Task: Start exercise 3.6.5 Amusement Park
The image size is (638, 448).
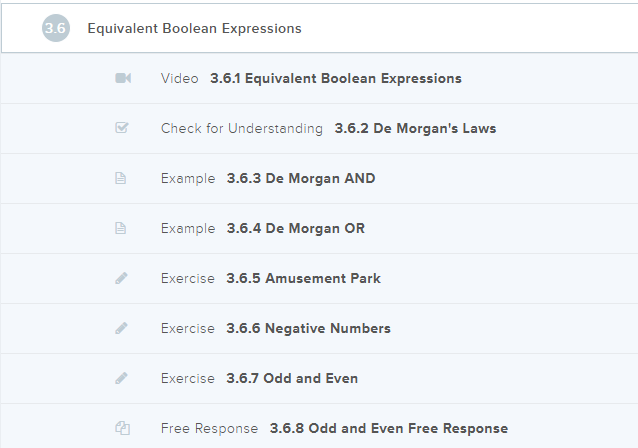Action: coord(303,278)
